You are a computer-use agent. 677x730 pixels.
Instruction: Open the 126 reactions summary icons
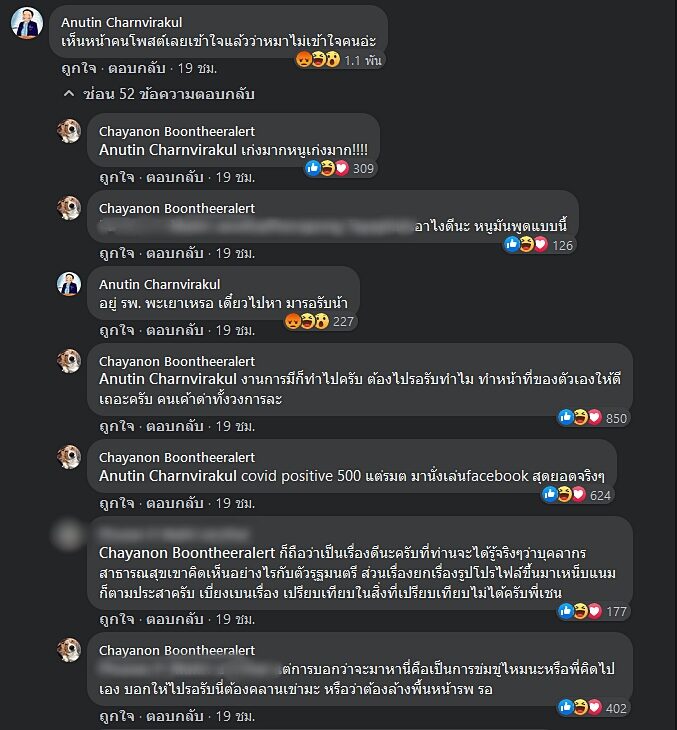[539, 245]
